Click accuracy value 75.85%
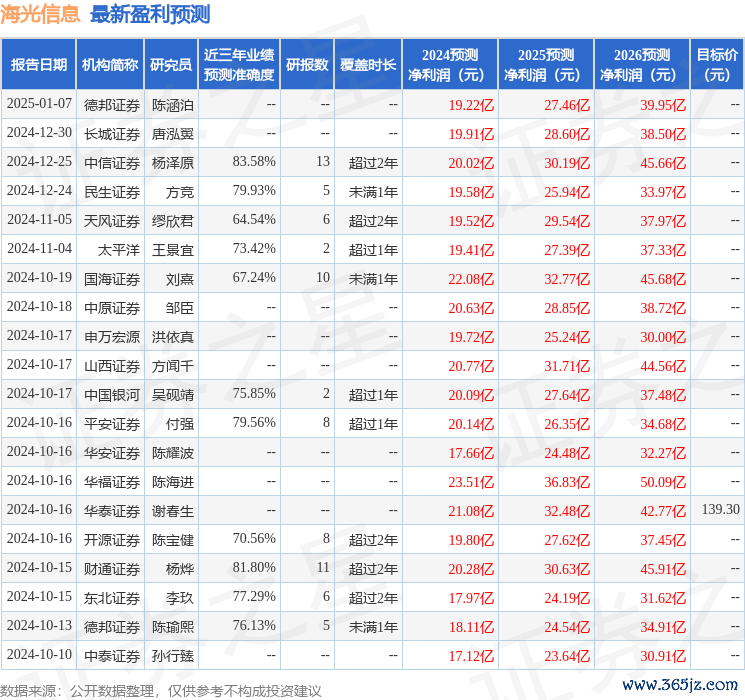Viewport: 745px width, 700px height. pos(254,393)
